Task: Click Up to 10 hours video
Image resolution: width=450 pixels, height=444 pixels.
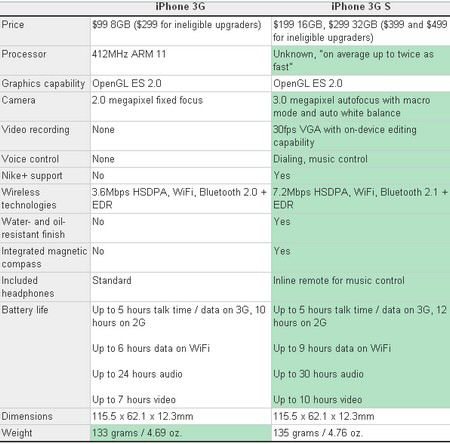Action: tap(318, 400)
